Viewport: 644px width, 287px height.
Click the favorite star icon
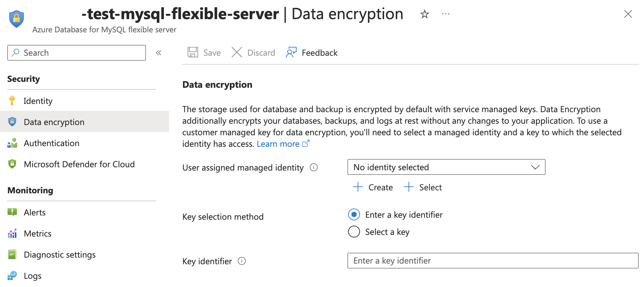click(x=424, y=14)
